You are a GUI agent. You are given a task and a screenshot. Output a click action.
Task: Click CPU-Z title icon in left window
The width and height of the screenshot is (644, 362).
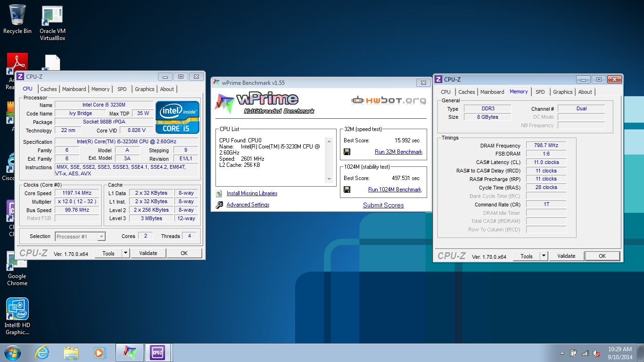pos(20,76)
